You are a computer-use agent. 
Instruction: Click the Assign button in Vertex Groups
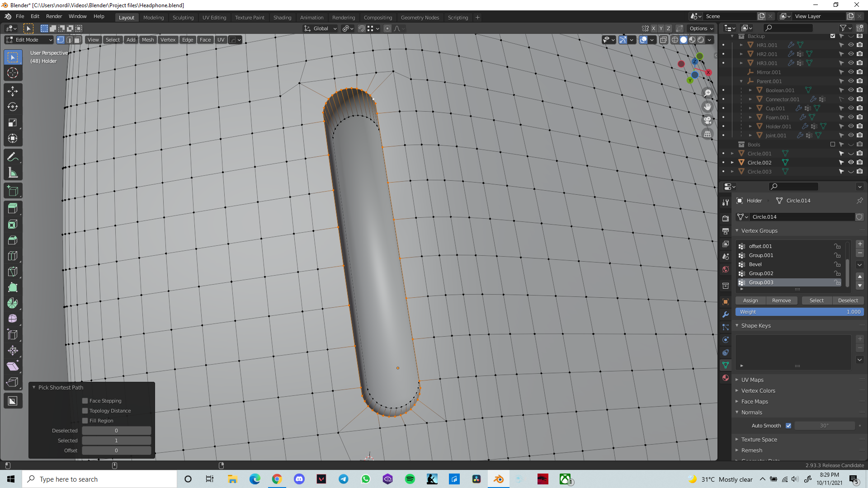click(750, 300)
